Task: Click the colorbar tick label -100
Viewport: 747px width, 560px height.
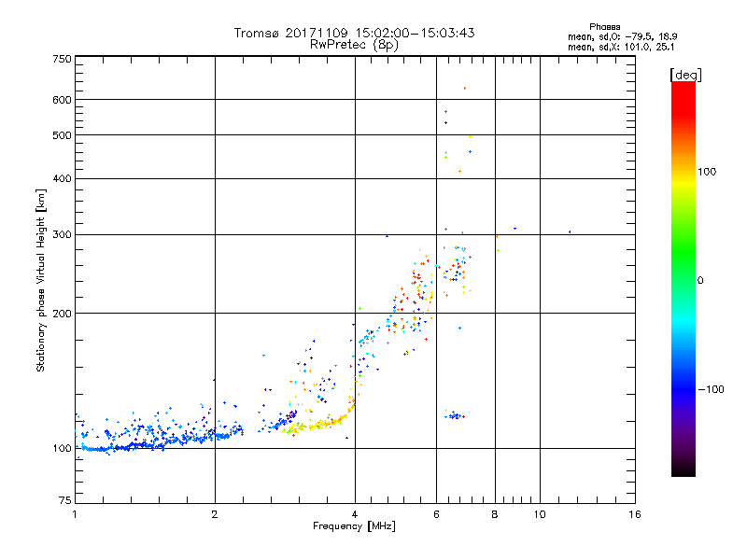Action: click(712, 388)
